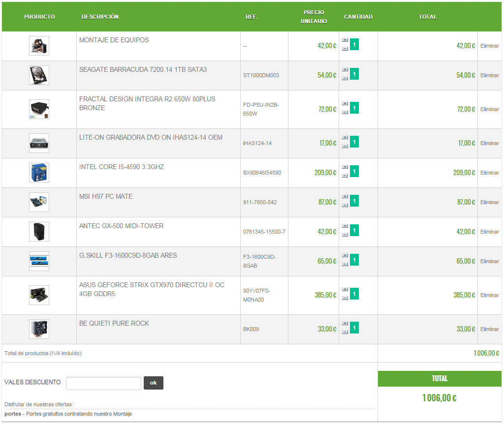
Task: Eliminar the Seagate Barracuda row
Action: pos(490,75)
